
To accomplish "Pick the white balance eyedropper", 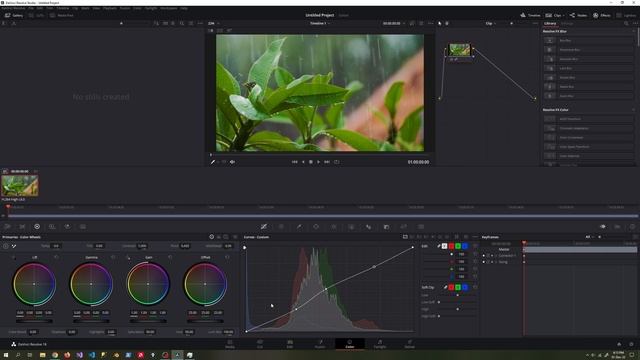I will pyautogui.click(x=14, y=246).
